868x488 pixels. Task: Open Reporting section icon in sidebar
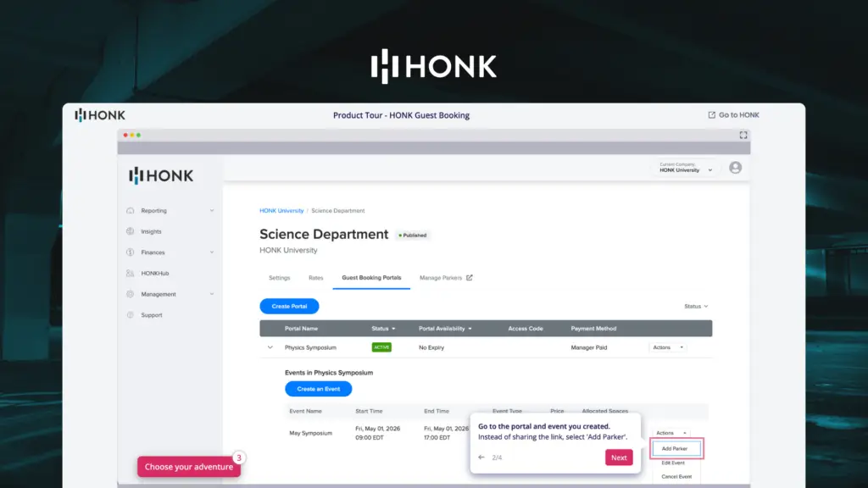click(x=130, y=211)
